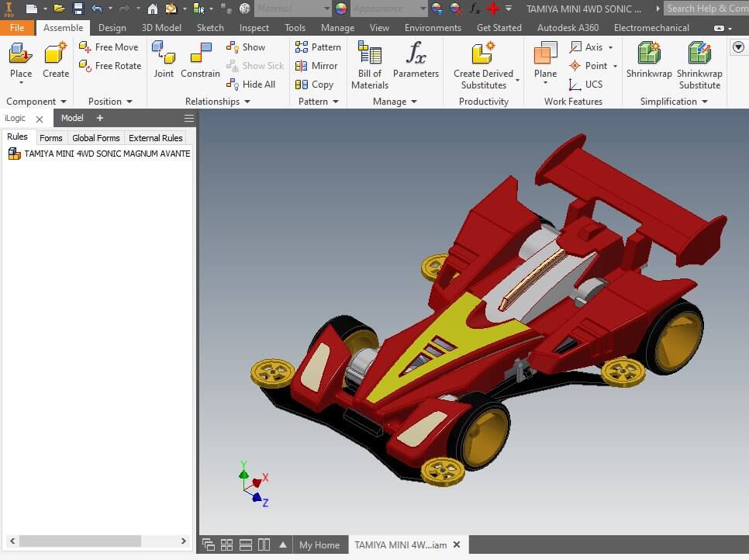The height and width of the screenshot is (560, 749).
Task: Expand the Component panel dropdown
Action: (x=63, y=102)
